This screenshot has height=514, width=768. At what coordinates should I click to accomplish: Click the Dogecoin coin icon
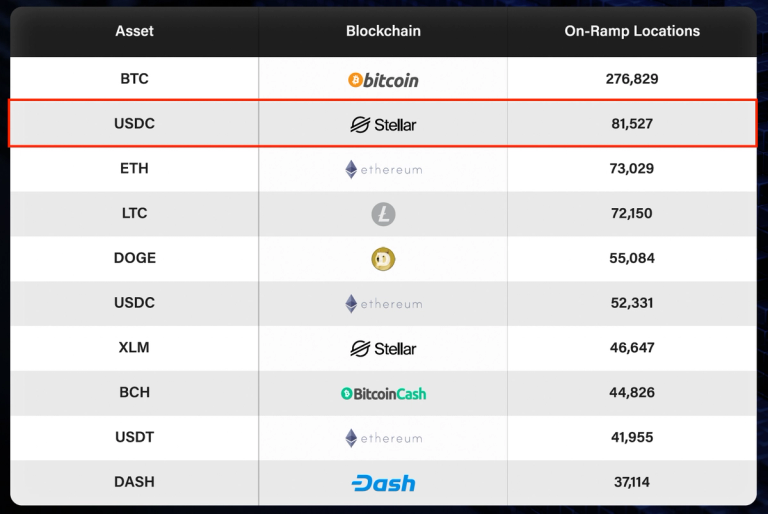pos(383,259)
